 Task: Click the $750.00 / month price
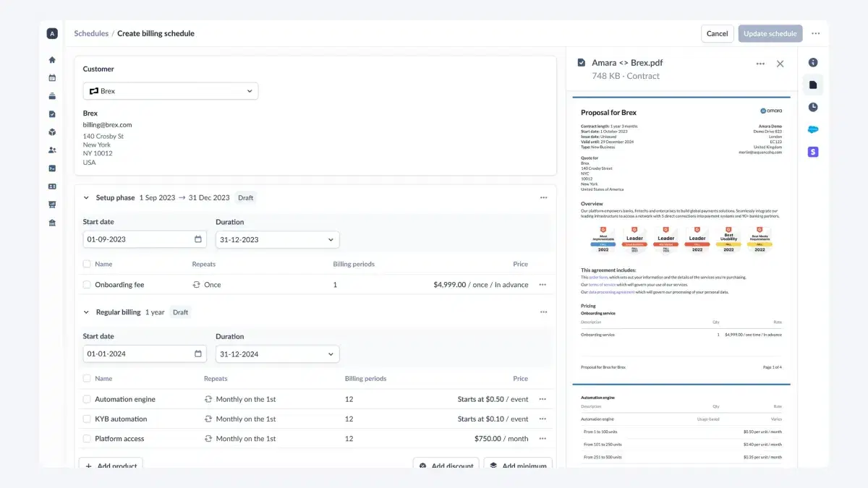tap(501, 439)
